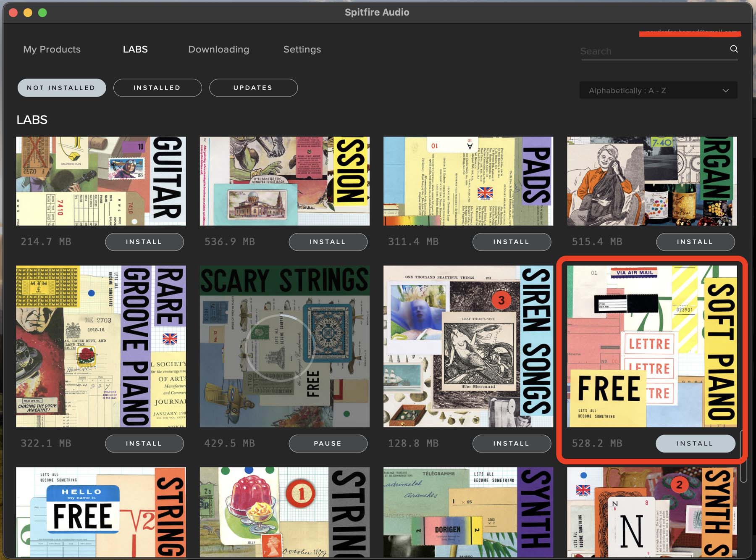Screen dimensions: 756x560
Task: Click the redacted account email at top right
Action: 690,32
